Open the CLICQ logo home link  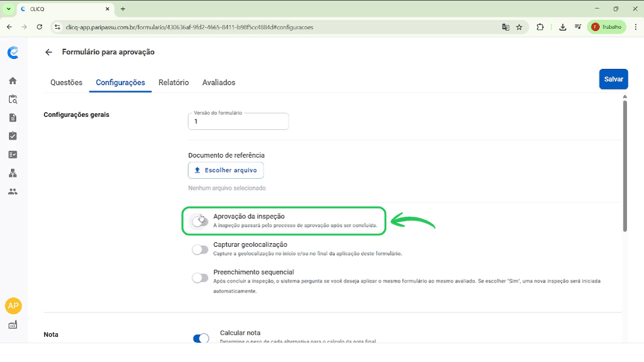click(x=13, y=53)
